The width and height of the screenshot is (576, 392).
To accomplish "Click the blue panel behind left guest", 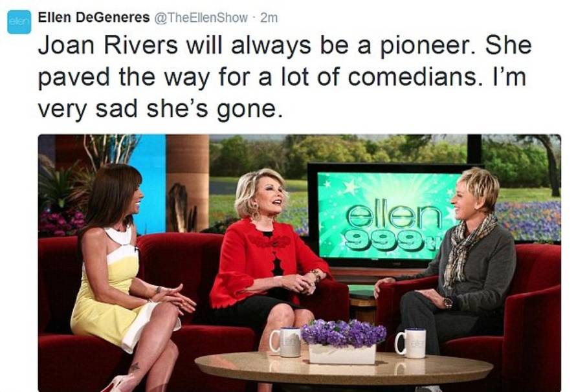I will [x=149, y=184].
